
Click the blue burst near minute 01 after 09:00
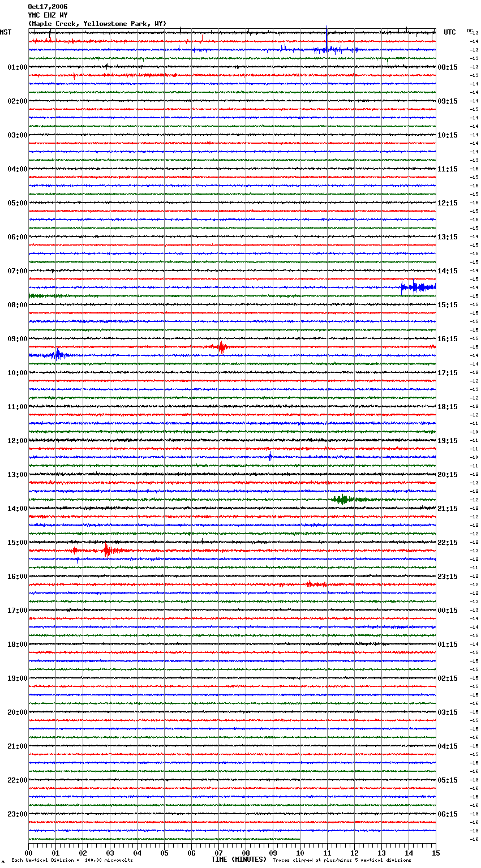click(57, 355)
